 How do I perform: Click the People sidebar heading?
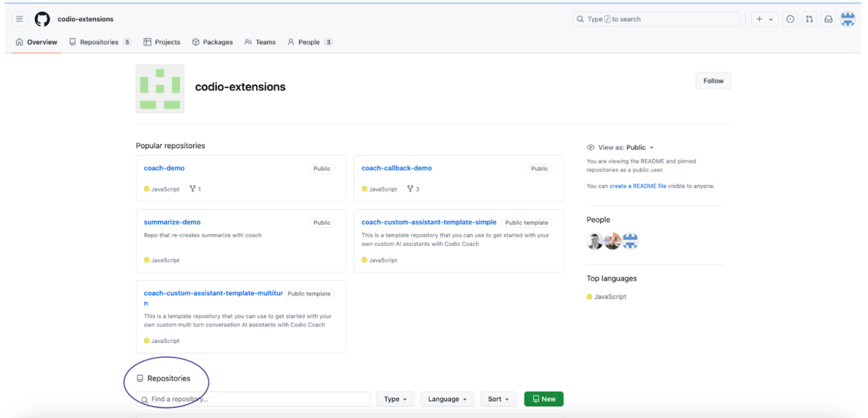click(598, 220)
